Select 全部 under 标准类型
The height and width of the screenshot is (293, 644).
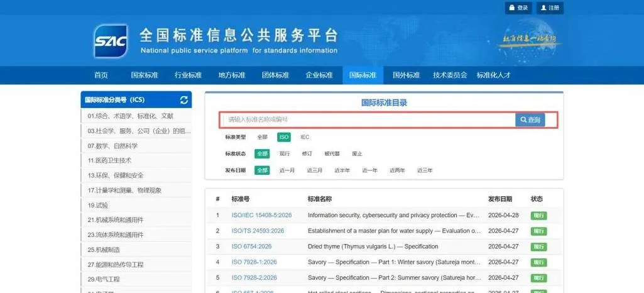coord(263,137)
